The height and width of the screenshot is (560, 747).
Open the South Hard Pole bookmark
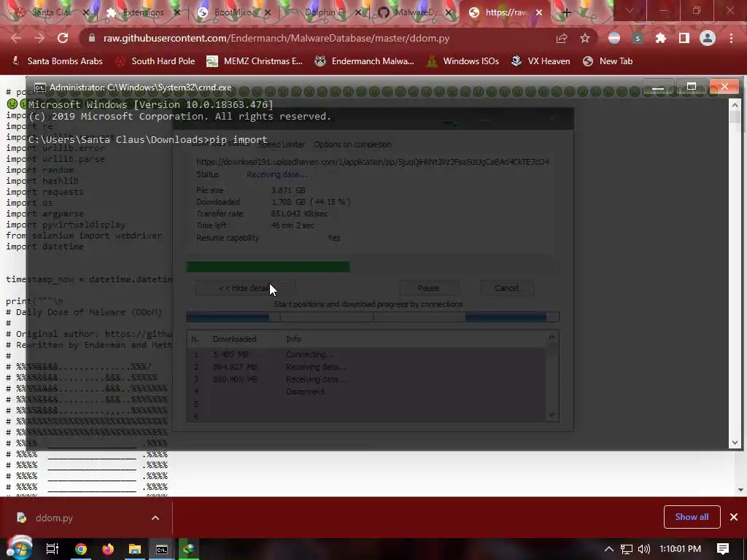click(156, 61)
